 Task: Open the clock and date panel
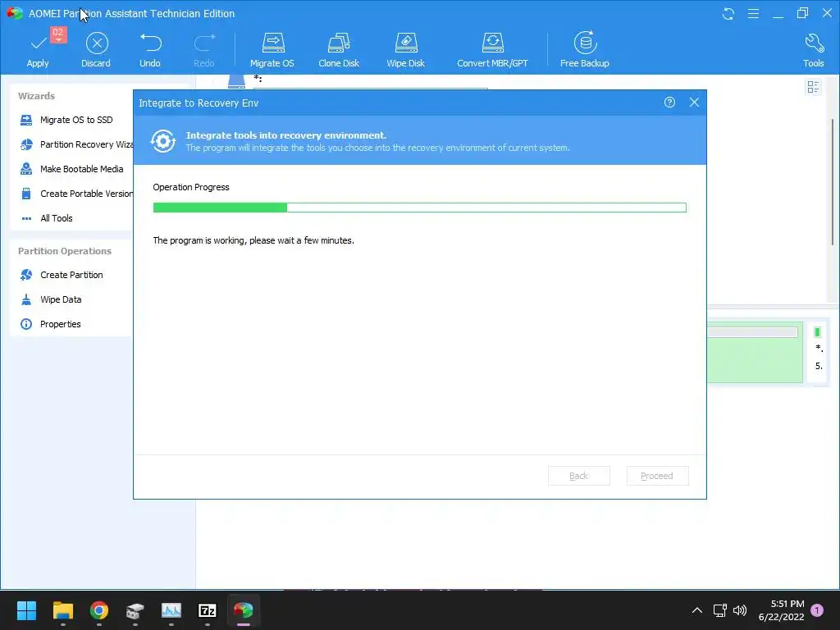pos(781,610)
